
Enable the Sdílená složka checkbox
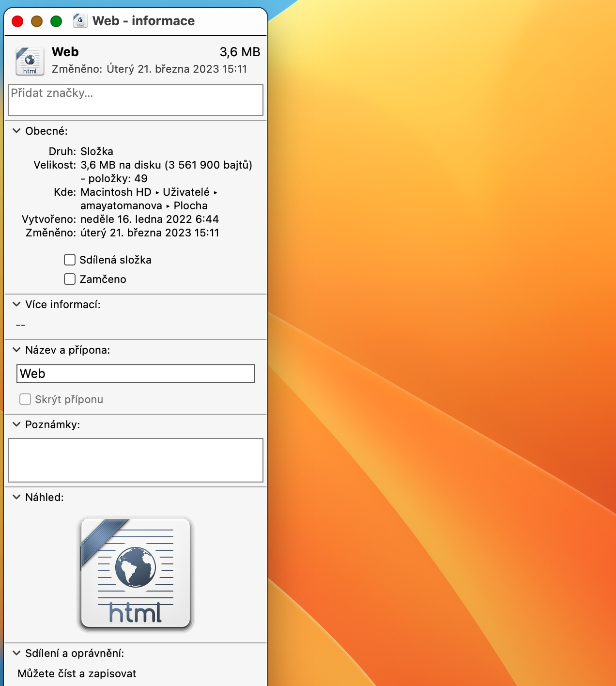point(70,260)
